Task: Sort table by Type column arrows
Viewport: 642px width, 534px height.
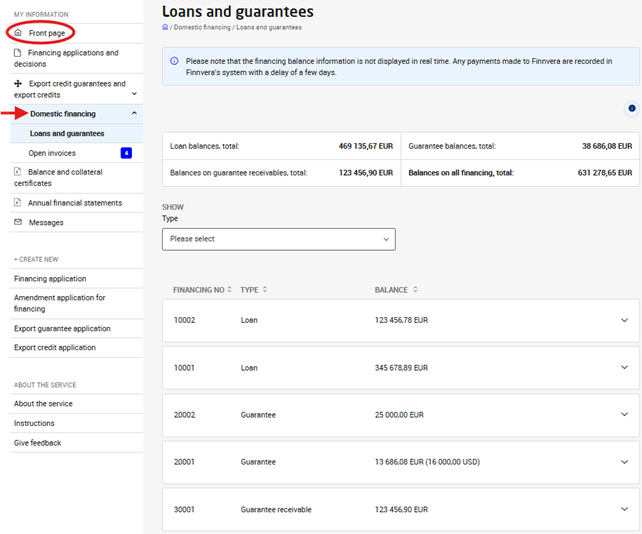Action: tap(265, 290)
